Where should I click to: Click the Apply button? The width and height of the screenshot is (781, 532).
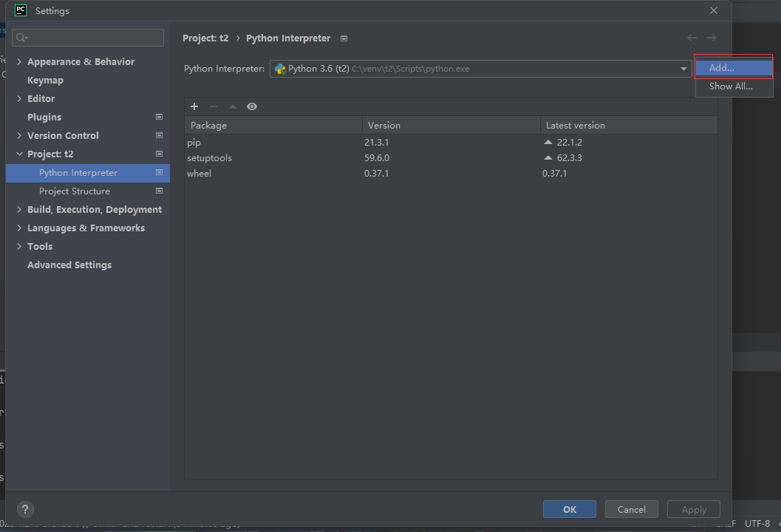click(694, 509)
